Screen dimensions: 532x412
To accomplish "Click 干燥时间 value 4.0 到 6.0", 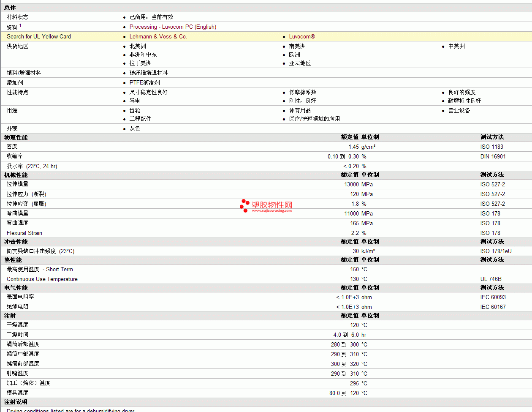I will (346, 335).
